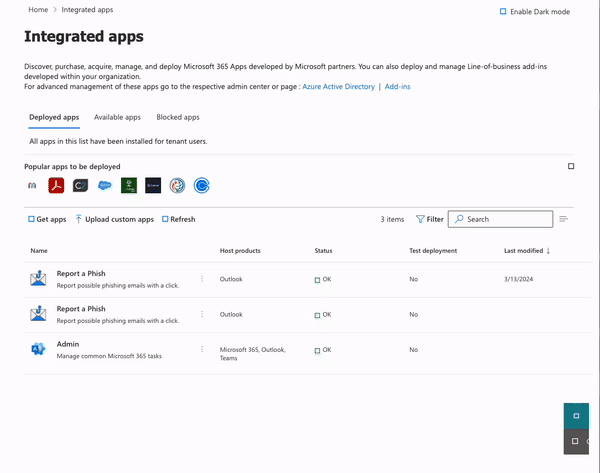The width and height of the screenshot is (600, 473).
Task: Click the Status column header
Action: 323,251
